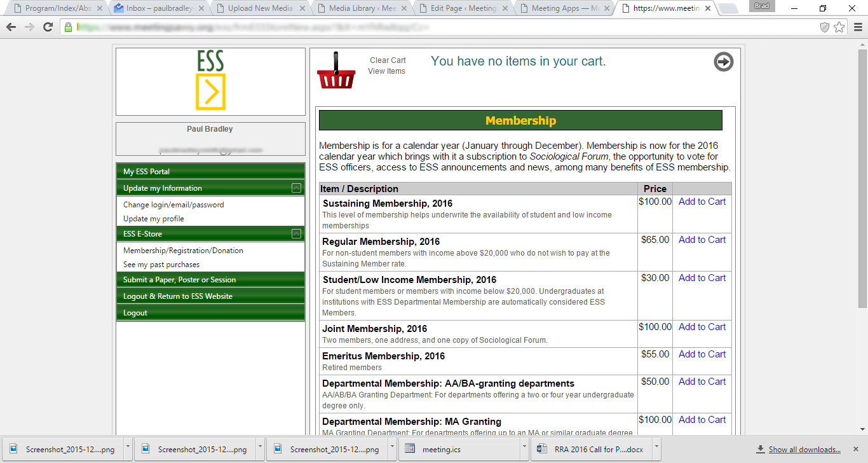This screenshot has width=868, height=463.
Task: Click the Clear Cart link
Action: (386, 60)
